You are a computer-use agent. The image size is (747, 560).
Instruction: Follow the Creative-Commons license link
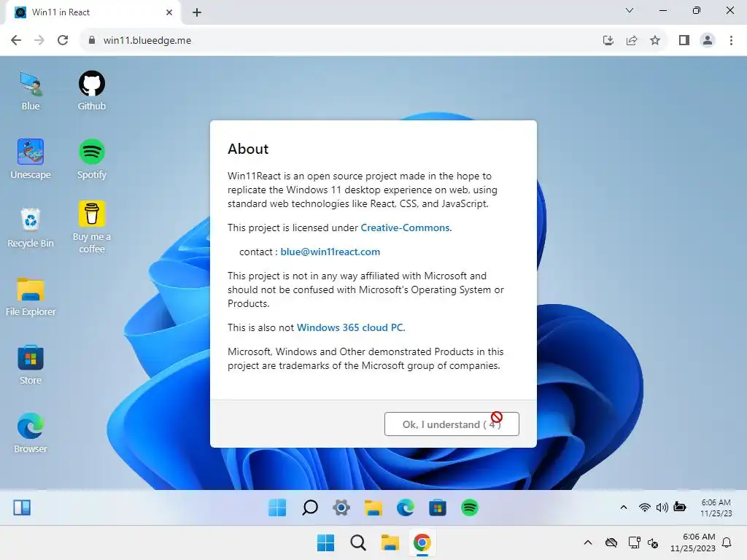tap(405, 227)
